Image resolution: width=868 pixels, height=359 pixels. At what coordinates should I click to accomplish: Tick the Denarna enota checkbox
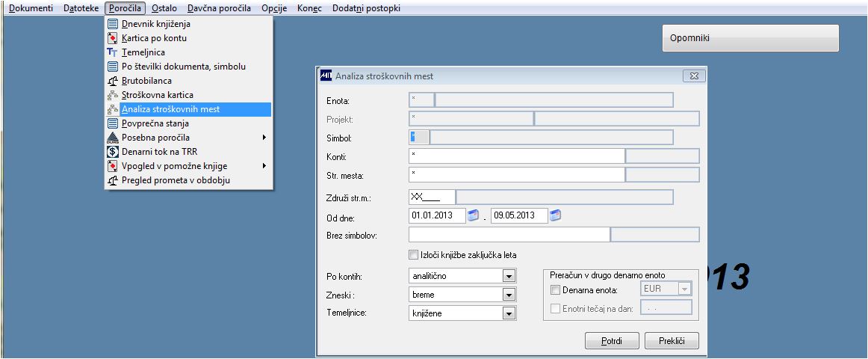click(x=555, y=289)
